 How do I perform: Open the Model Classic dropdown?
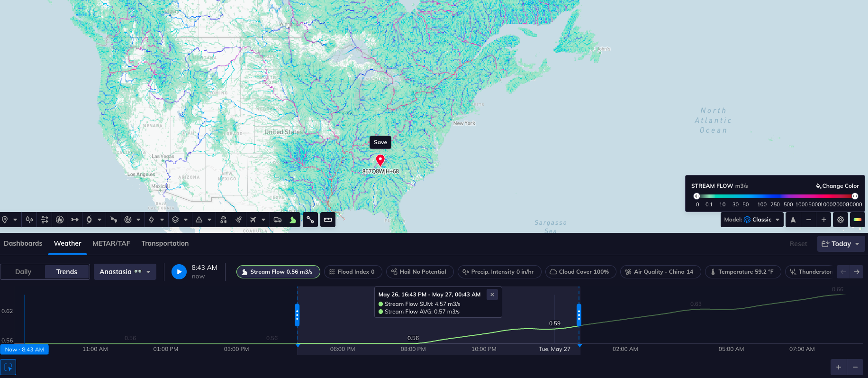(751, 220)
